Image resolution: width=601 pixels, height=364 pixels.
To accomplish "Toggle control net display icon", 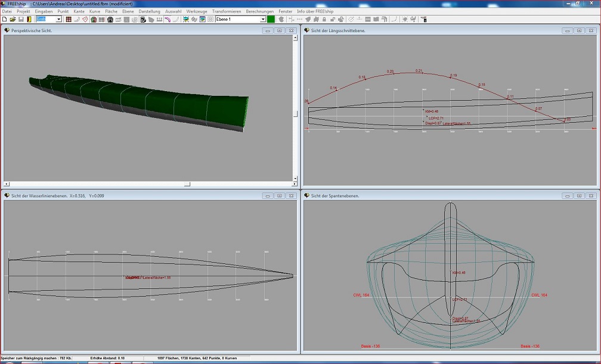I will pos(69,19).
